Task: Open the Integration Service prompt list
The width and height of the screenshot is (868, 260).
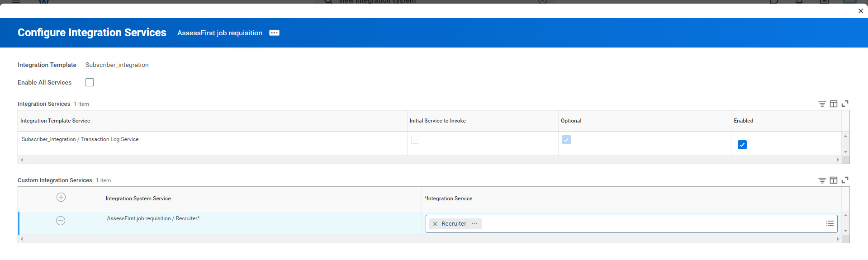Action: (x=830, y=223)
